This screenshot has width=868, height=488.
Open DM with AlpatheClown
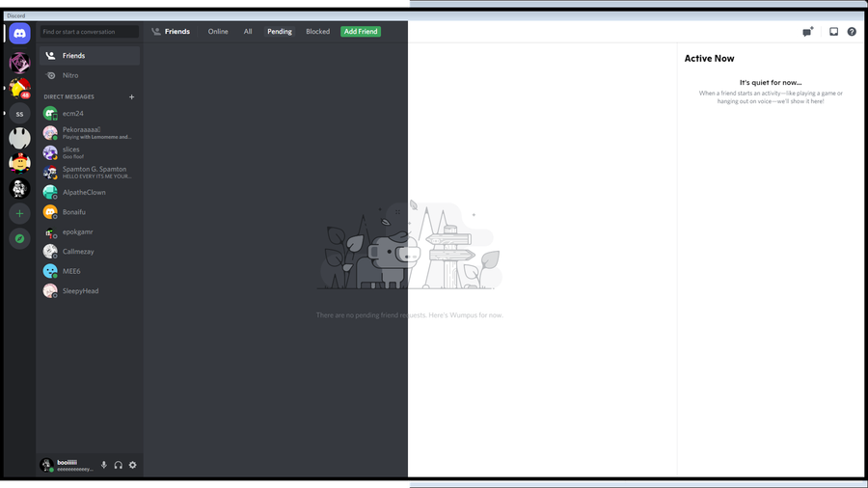click(90, 193)
